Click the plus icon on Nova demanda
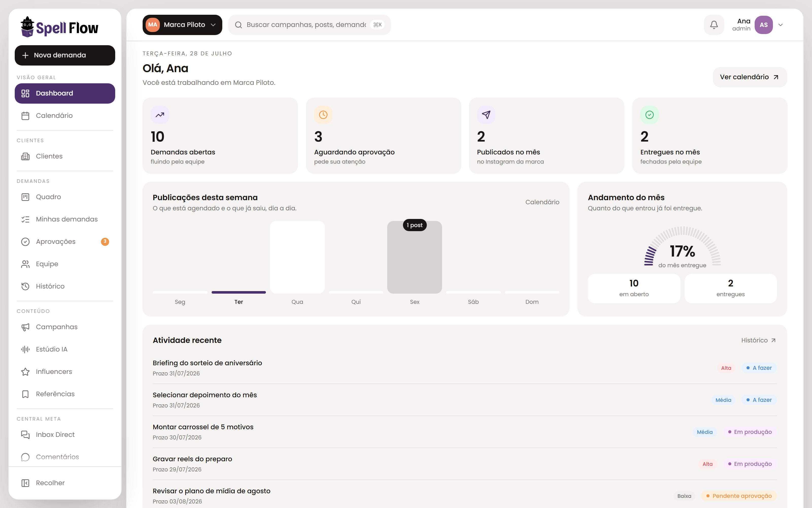 (25, 55)
